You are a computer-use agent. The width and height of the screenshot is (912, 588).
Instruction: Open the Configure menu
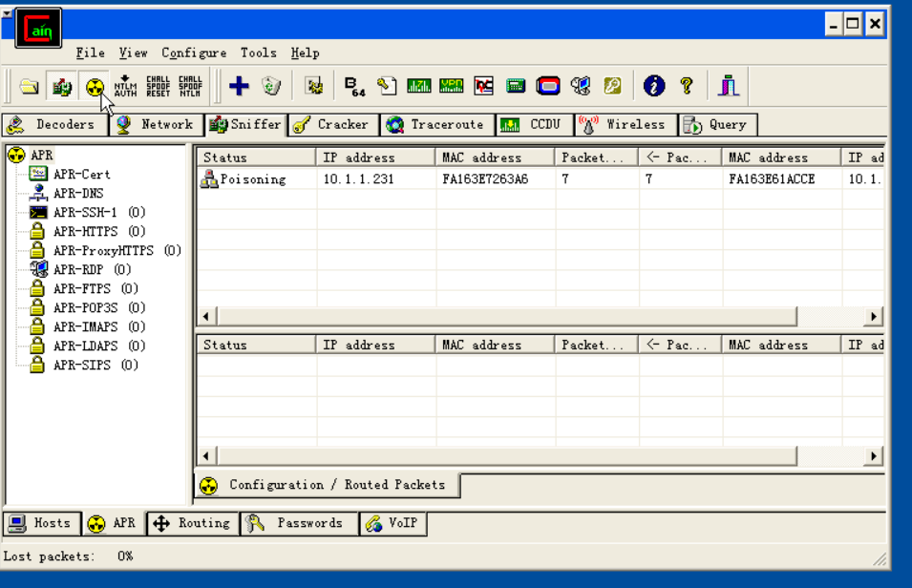pyautogui.click(x=194, y=52)
